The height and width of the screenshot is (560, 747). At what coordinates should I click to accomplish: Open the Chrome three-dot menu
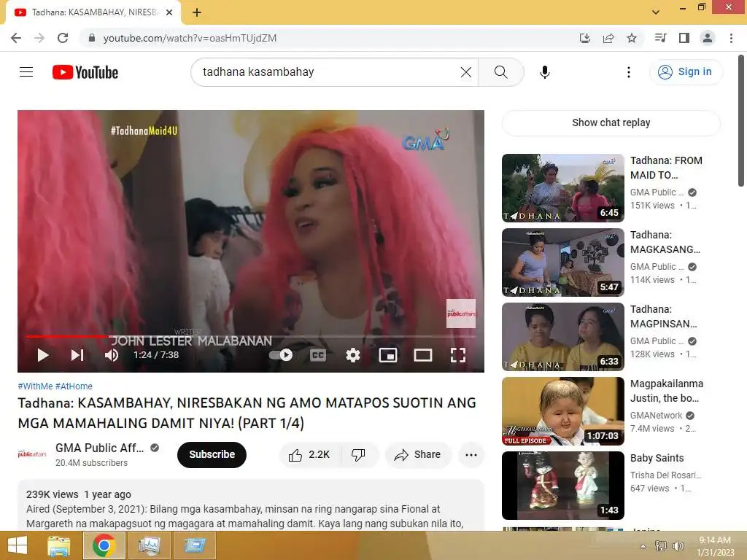pos(731,38)
